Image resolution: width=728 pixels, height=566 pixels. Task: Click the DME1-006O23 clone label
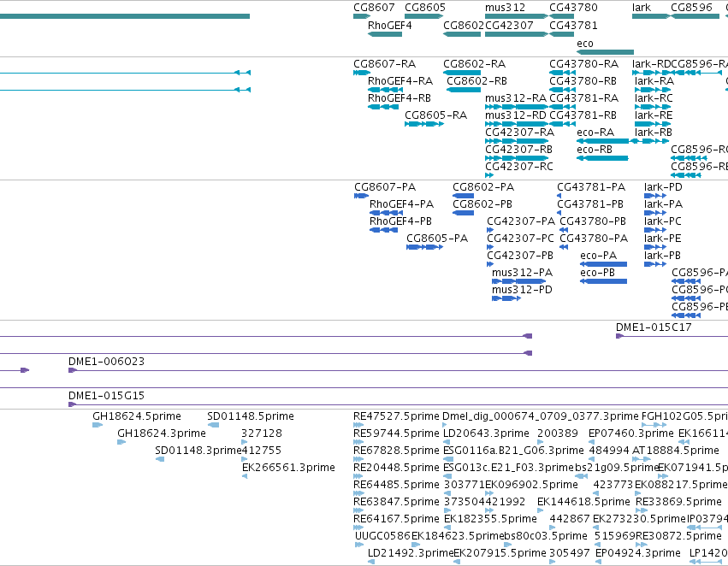[106, 362]
